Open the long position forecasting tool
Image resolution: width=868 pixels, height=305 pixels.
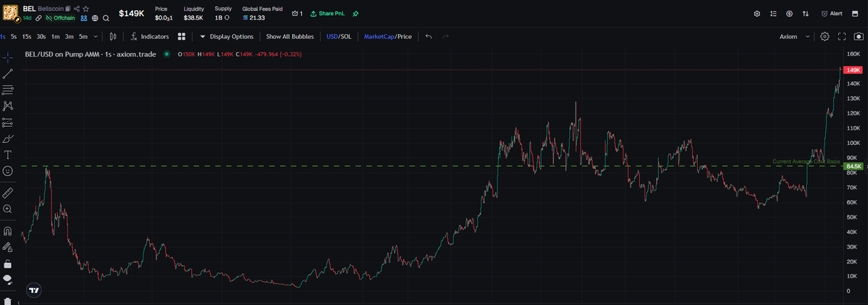8,122
